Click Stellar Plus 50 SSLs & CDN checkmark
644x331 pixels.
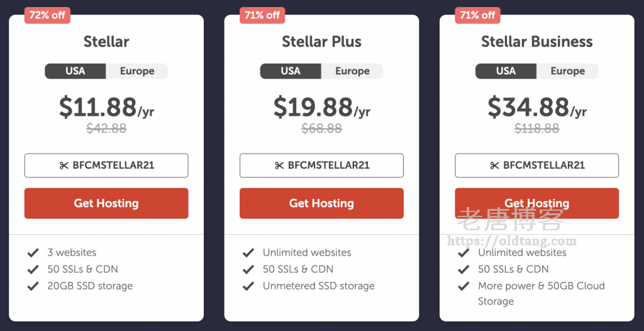tap(248, 269)
